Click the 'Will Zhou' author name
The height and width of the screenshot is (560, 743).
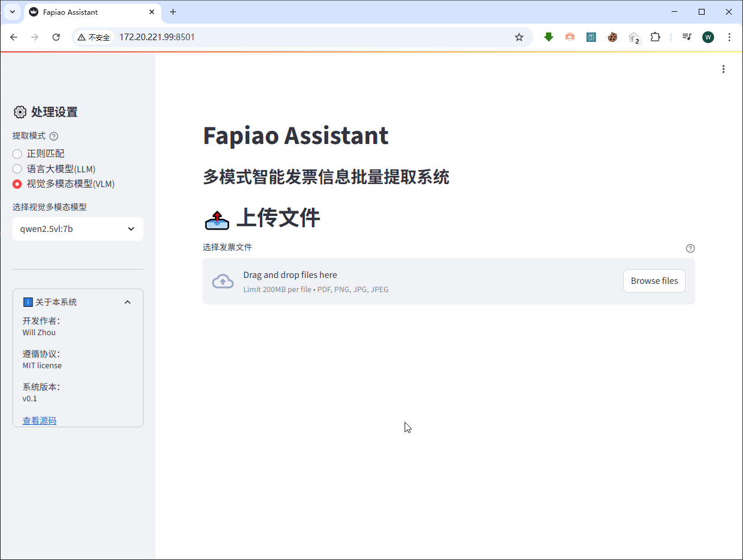[39, 332]
